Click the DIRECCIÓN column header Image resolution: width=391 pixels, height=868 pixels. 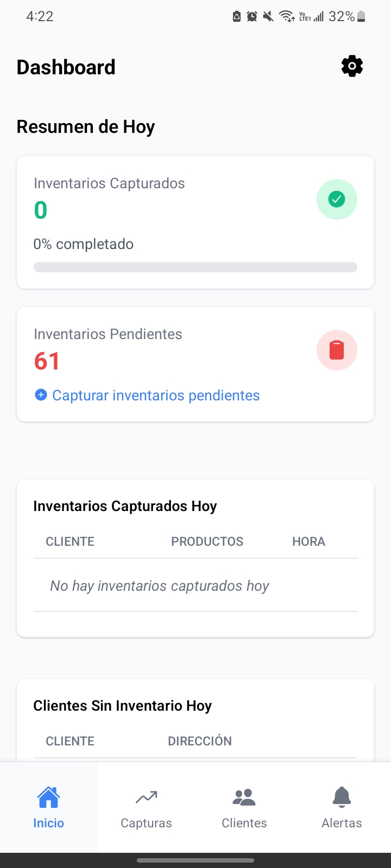click(200, 741)
